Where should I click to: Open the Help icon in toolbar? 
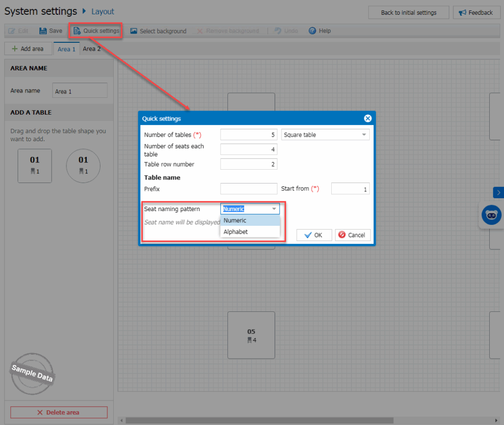(x=313, y=31)
